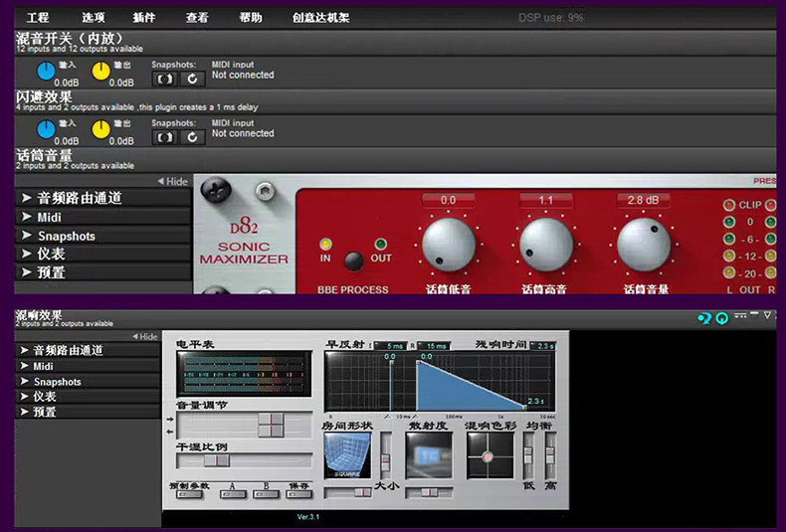Click the blue 输入 knob of 混音开关

point(46,72)
